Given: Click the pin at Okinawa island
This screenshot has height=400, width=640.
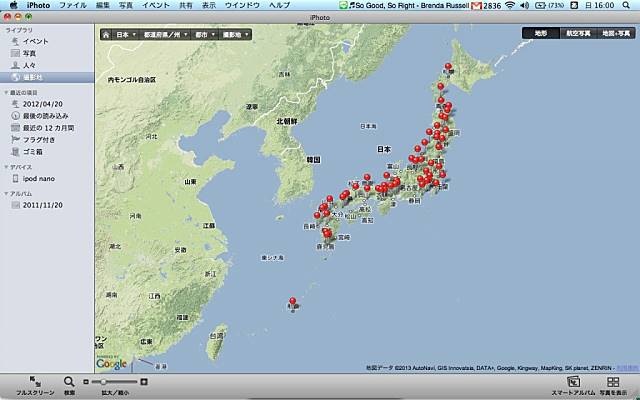Looking at the screenshot, I should [x=293, y=302].
